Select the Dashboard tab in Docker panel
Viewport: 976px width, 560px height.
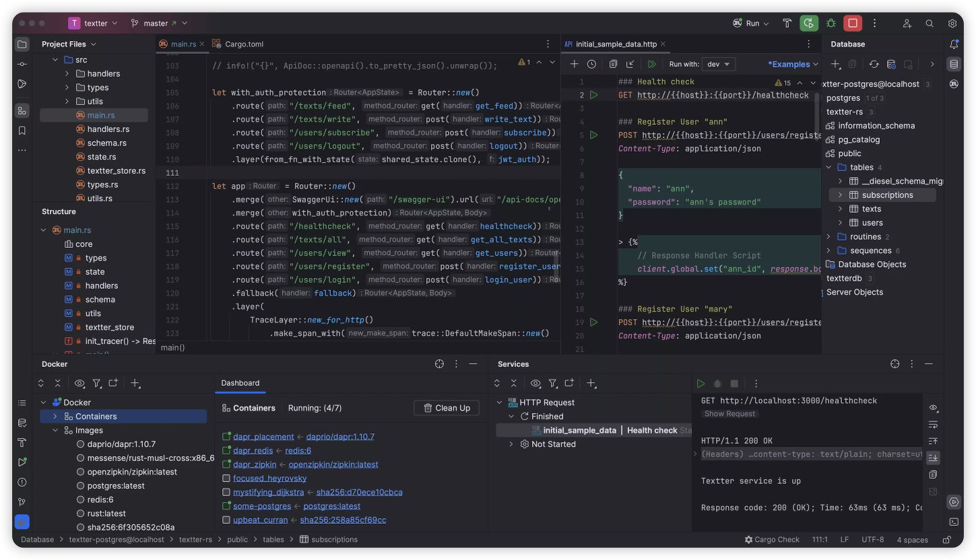coord(240,383)
